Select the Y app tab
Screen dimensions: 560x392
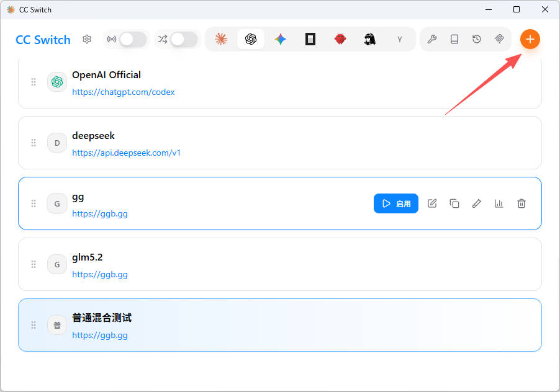click(x=400, y=39)
